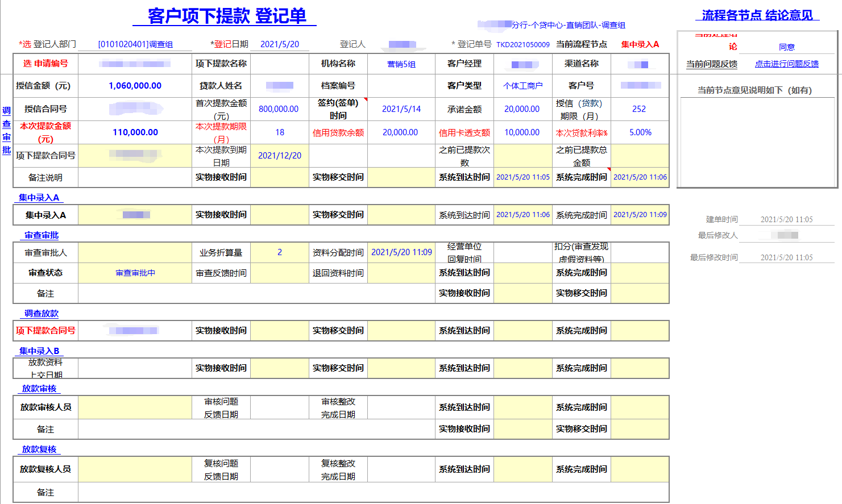Click the 建单时间 value 2021/5/20 11:05
The height and width of the screenshot is (504, 842).
tap(787, 219)
